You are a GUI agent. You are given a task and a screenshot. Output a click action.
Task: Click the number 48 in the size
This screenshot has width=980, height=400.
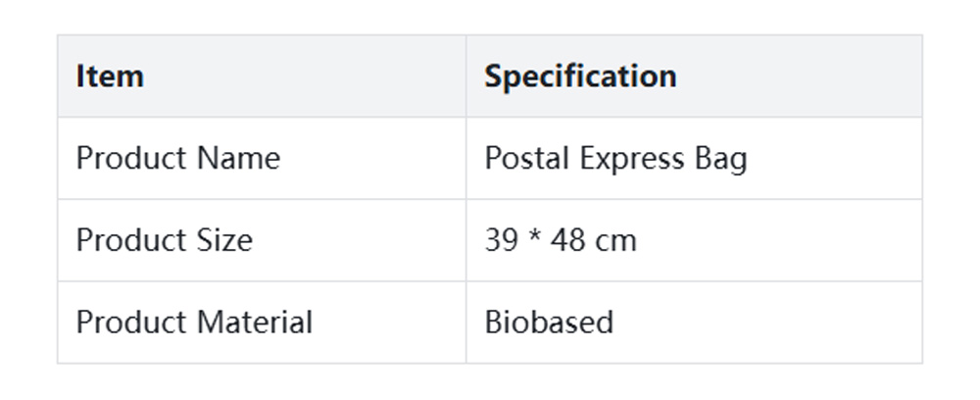[567, 240]
